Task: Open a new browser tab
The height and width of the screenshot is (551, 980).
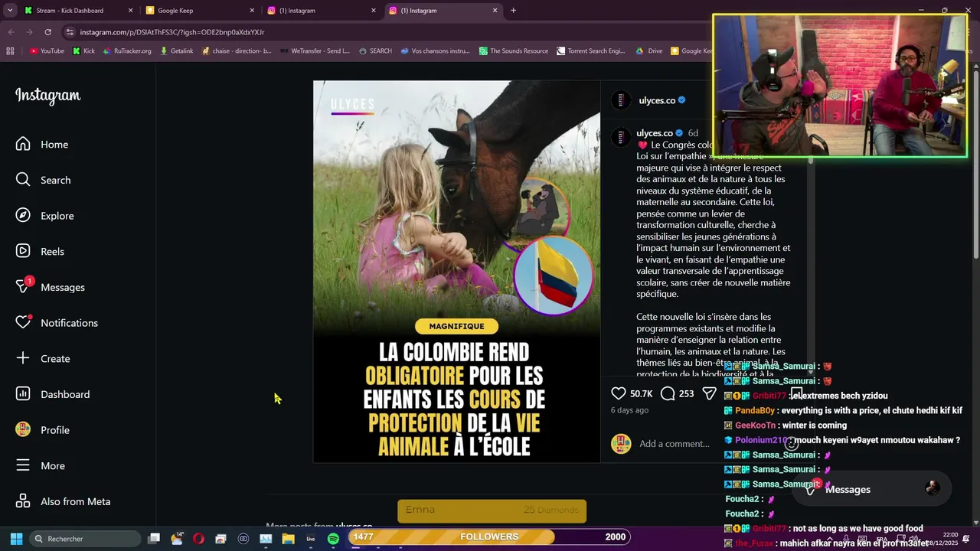Action: [513, 11]
